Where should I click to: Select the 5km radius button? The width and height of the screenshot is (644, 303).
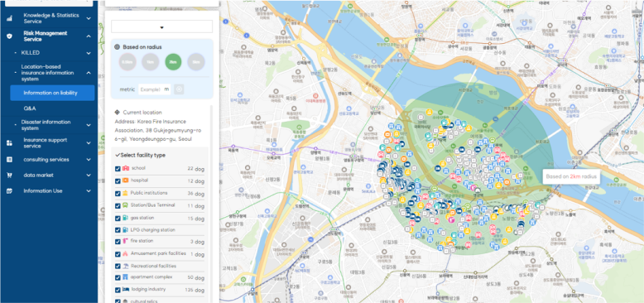(x=196, y=62)
